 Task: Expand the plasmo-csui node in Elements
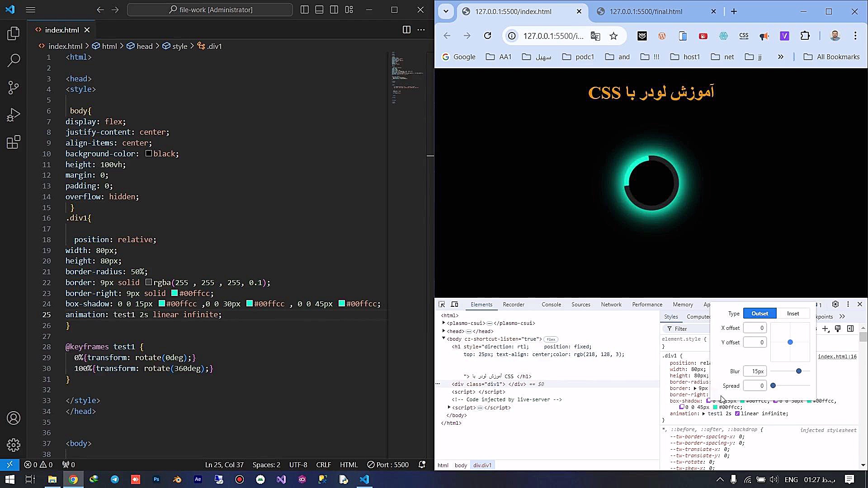coord(444,323)
